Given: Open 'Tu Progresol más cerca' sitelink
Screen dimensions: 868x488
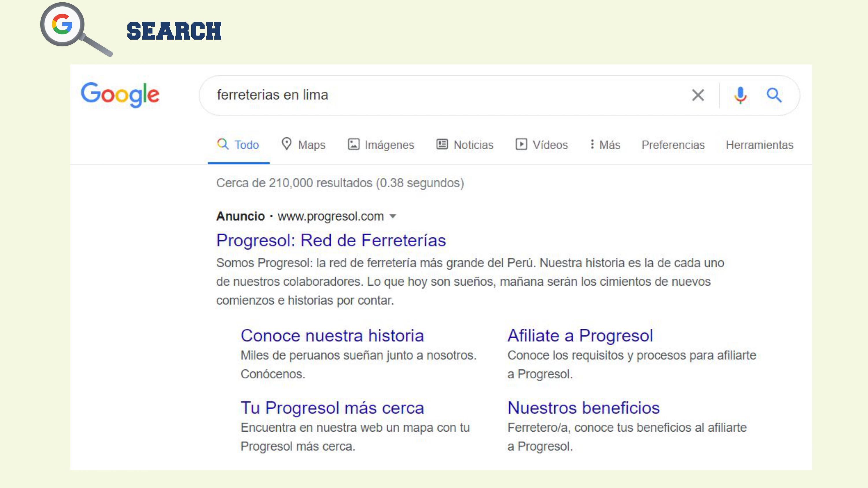Looking at the screenshot, I should pos(332,408).
